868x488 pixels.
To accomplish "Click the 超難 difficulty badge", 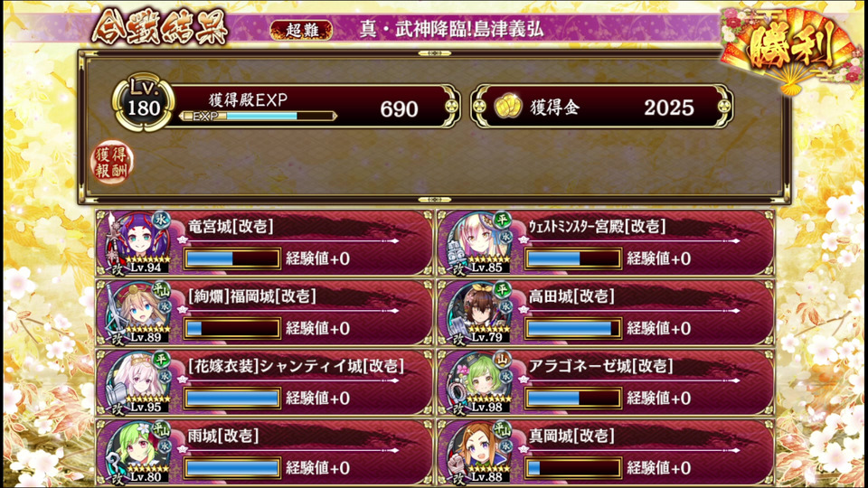I will (302, 30).
